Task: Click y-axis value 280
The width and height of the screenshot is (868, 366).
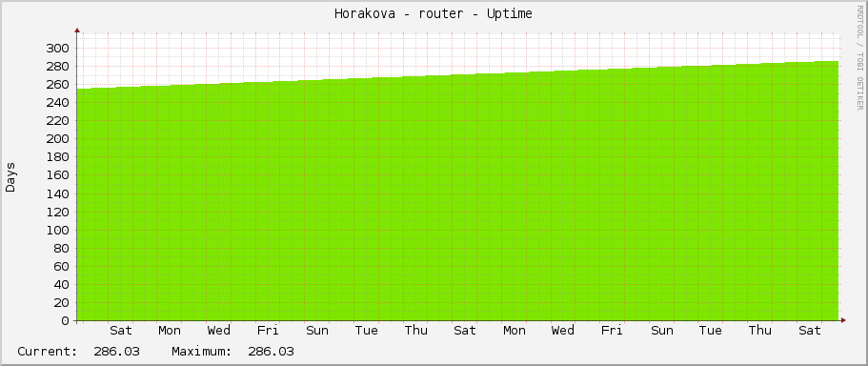Action: click(x=58, y=67)
